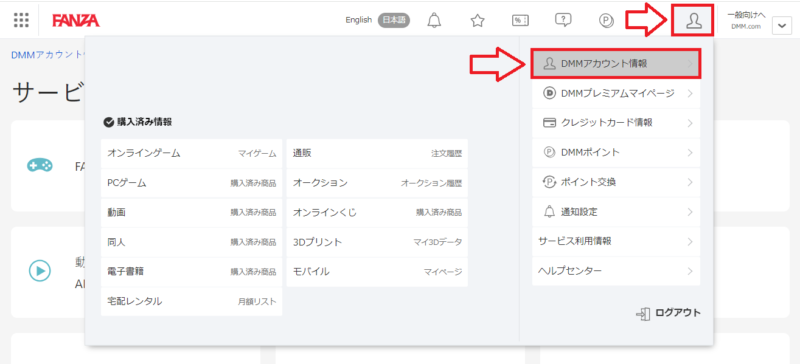Open the notifications bell icon

[434, 20]
